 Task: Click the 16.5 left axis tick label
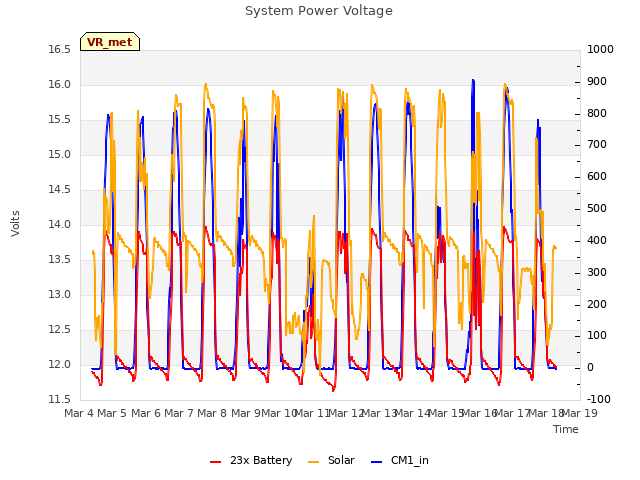pos(60,50)
